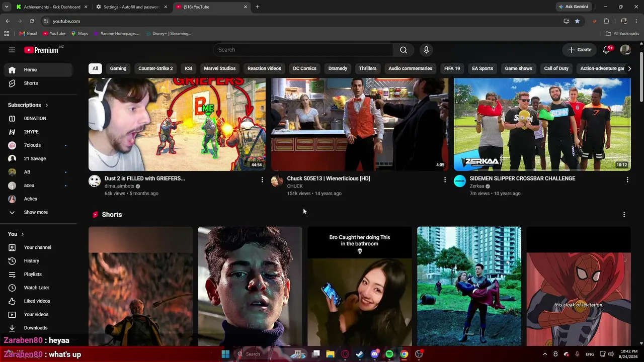The height and width of the screenshot is (362, 644).
Task: Open the YouTube account avatar menu
Action: [625, 50]
